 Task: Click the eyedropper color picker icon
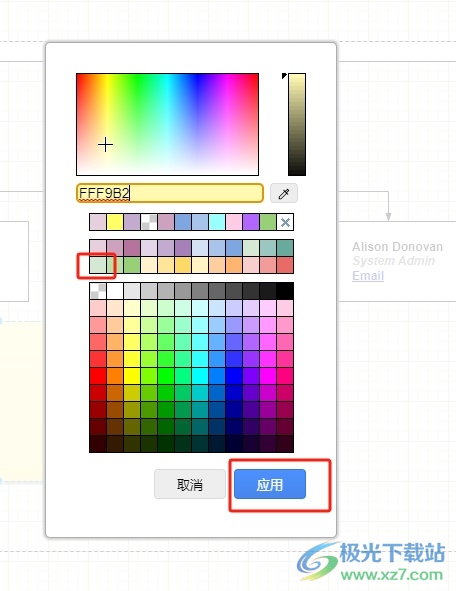pos(284,193)
